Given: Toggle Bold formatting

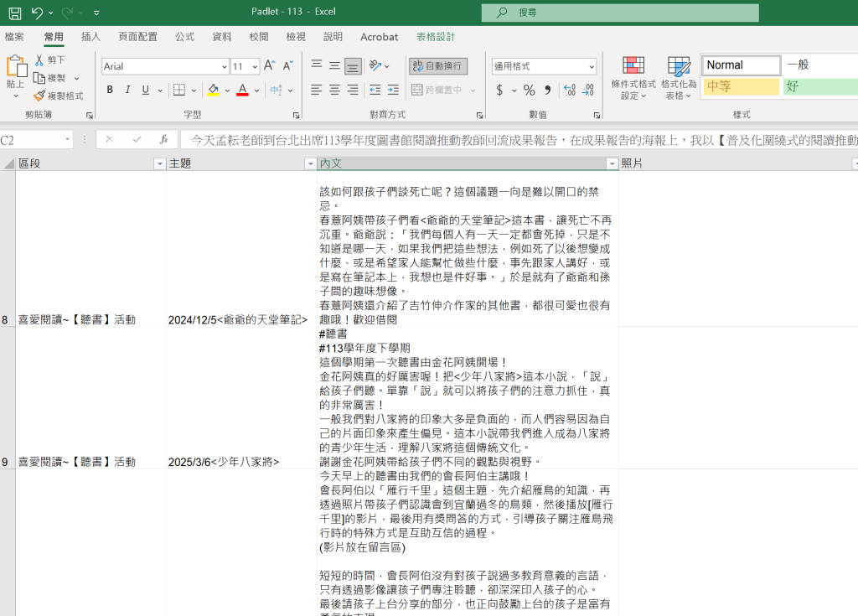Looking at the screenshot, I should click(110, 91).
